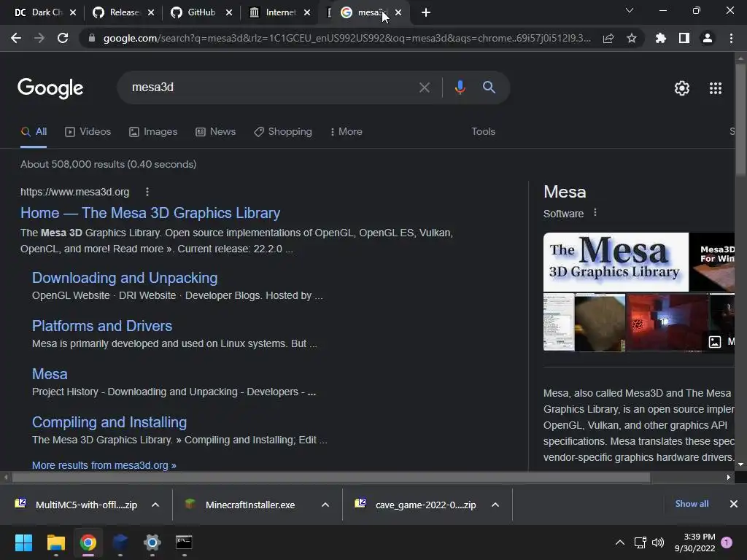747x560 pixels.
Task: Select the Shopping search filter
Action: [283, 132]
